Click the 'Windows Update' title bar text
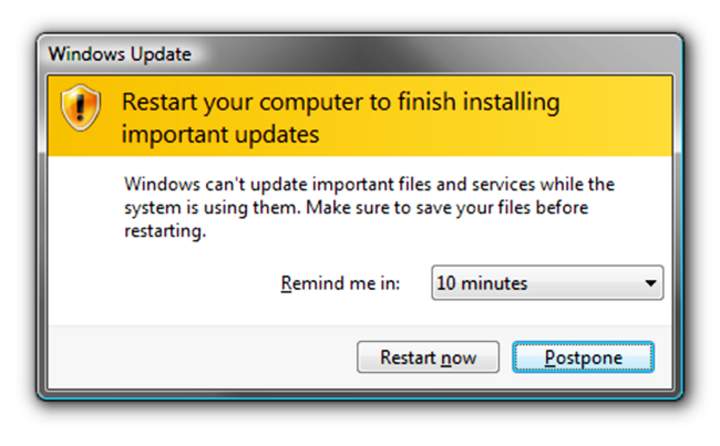 [119, 52]
